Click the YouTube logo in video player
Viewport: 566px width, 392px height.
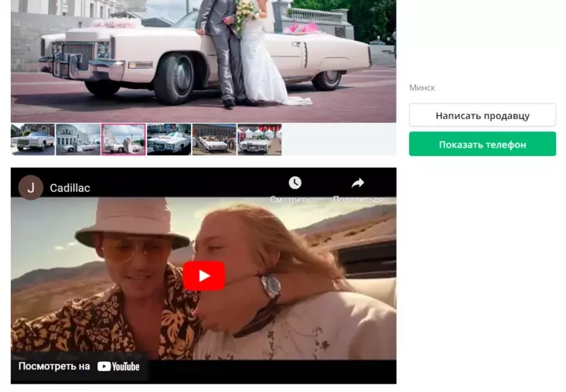pos(118,366)
